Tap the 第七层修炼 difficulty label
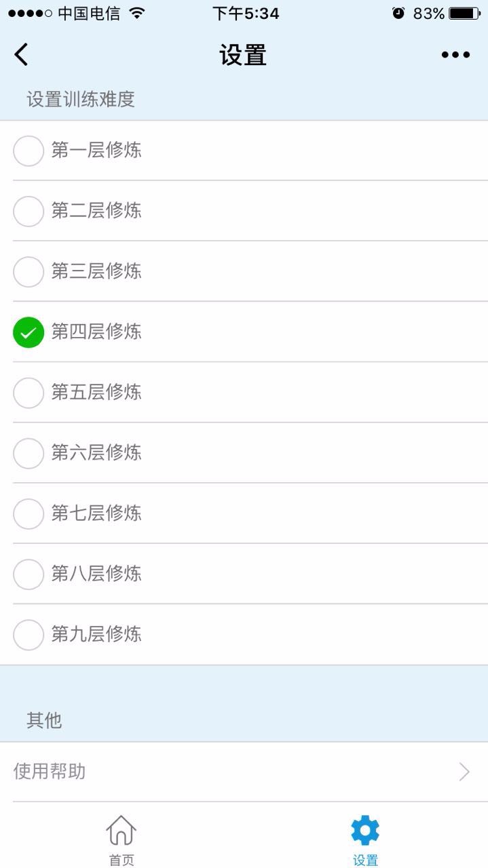The height and width of the screenshot is (868, 488). 96,513
